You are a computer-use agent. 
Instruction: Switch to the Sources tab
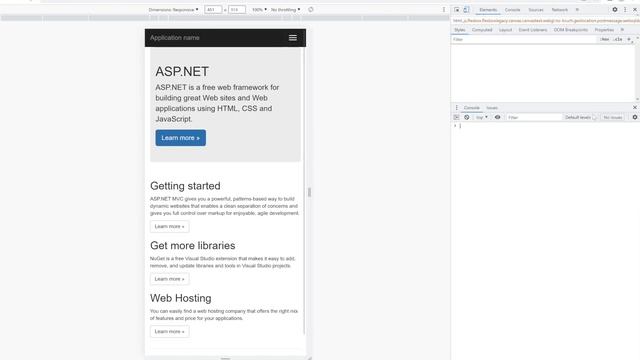click(536, 10)
